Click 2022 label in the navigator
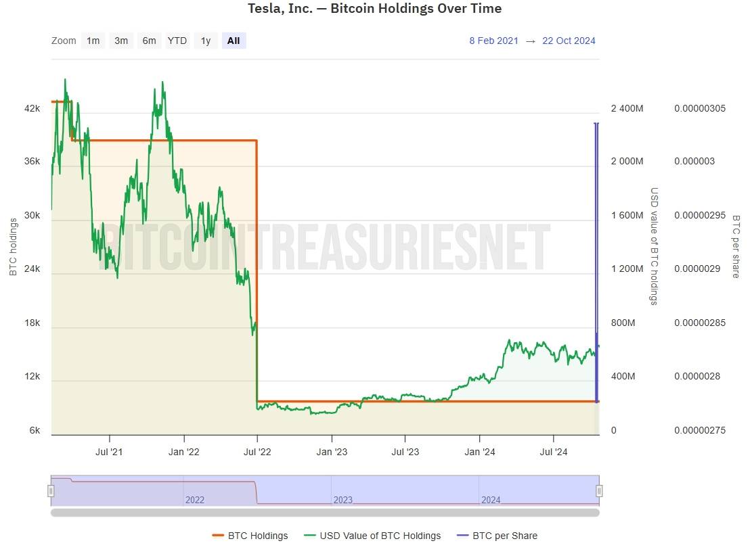The width and height of the screenshot is (750, 560). pos(195,500)
